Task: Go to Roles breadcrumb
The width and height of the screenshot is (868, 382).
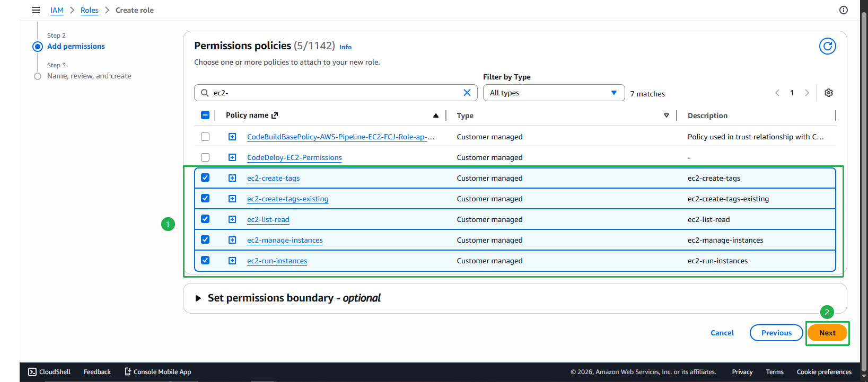Action: [x=90, y=10]
